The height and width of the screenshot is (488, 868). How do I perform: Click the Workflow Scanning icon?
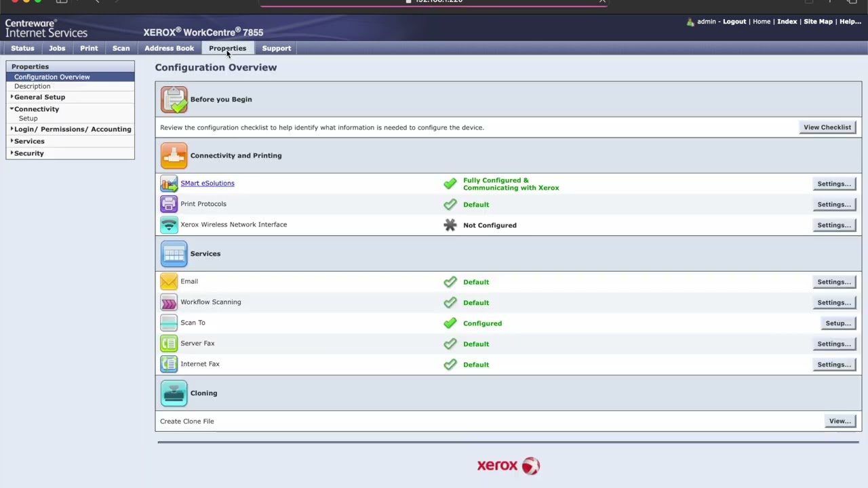(x=169, y=302)
